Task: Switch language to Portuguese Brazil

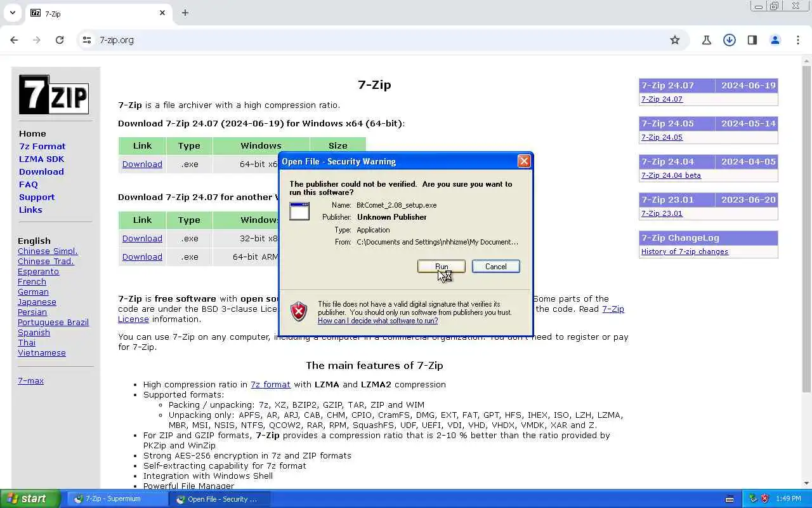Action: click(x=53, y=322)
